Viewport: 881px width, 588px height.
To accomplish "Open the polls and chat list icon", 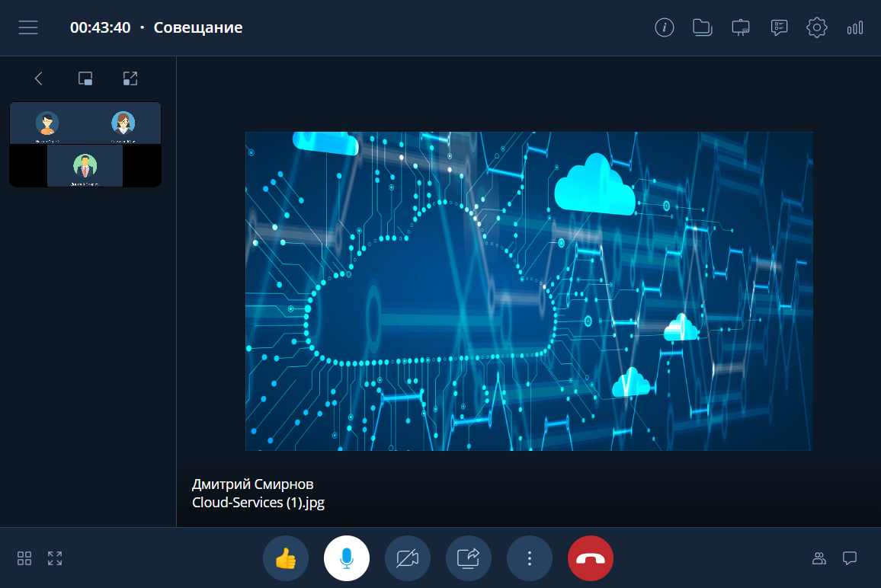I will tap(778, 27).
